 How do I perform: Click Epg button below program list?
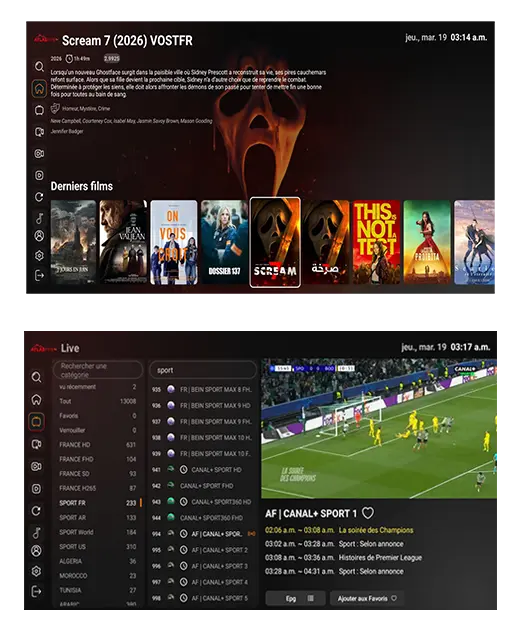[295, 598]
